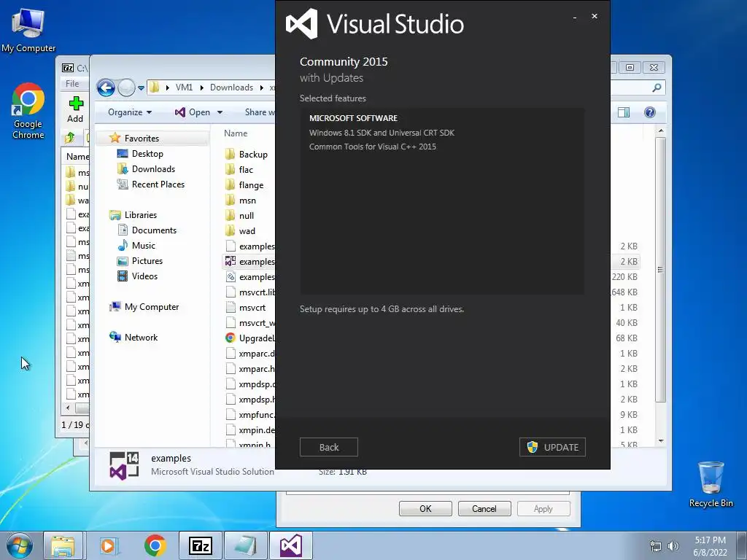Click Open with Visual Studio in toolbar
Viewport: 747px width, 560px height.
(193, 112)
